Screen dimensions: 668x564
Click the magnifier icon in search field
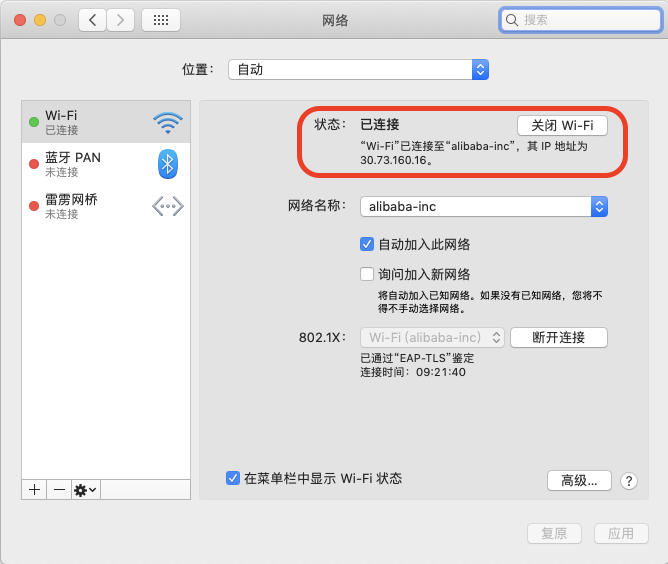coord(512,20)
